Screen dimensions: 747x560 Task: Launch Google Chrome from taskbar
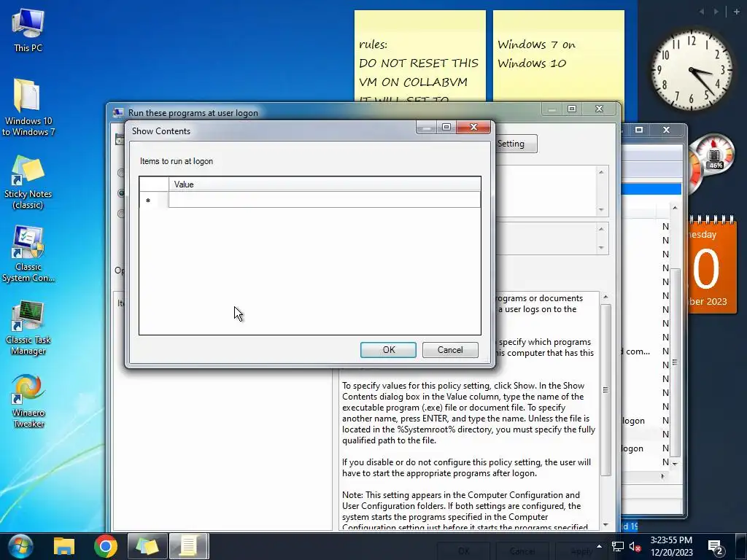[x=105, y=546]
